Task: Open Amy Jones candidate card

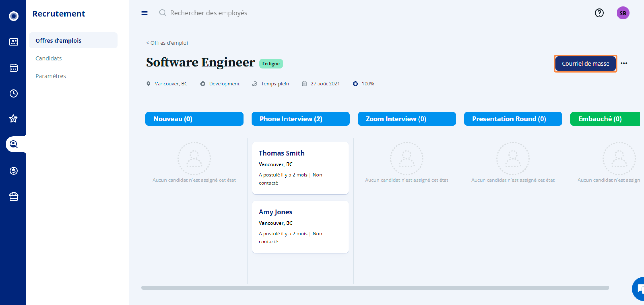Action: tap(300, 227)
